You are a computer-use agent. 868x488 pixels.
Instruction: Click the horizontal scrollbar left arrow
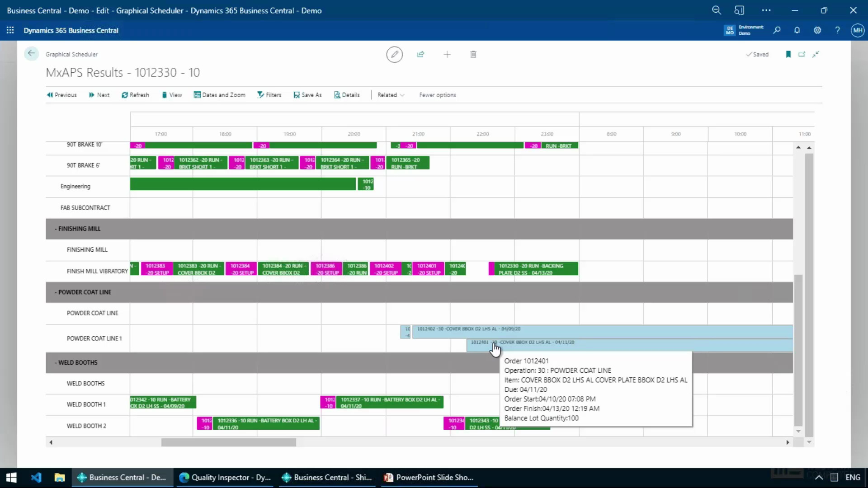51,442
